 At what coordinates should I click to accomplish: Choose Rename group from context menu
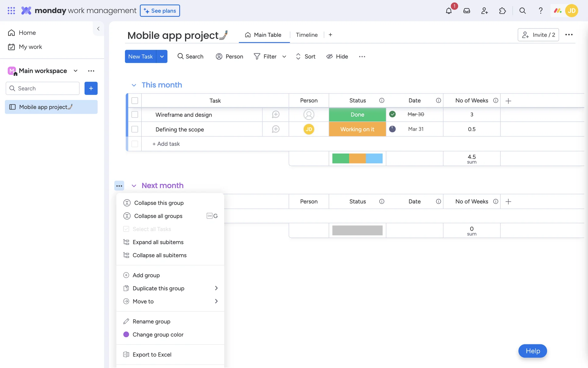click(151, 321)
